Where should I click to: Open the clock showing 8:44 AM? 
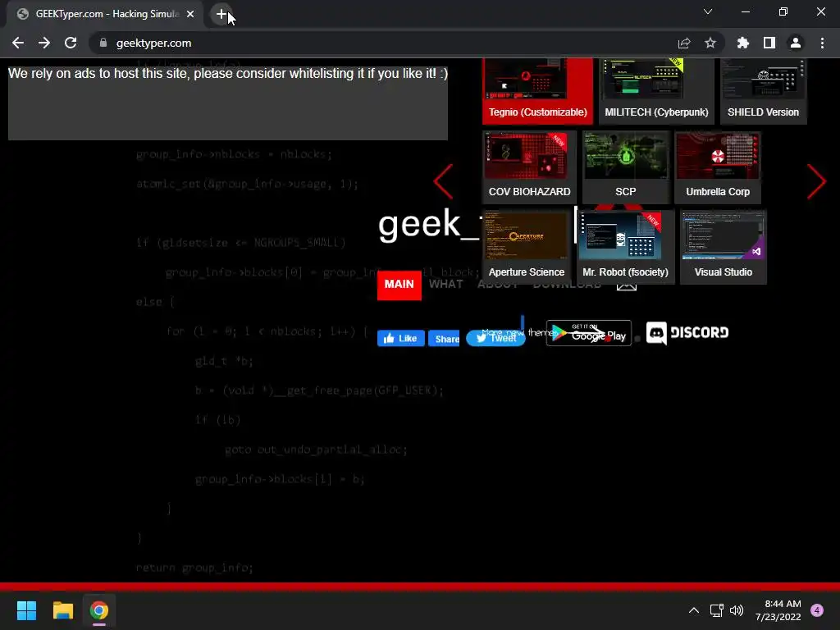tap(778, 610)
